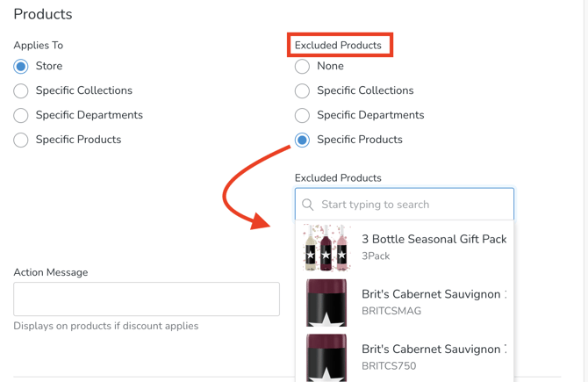
Task: Pick Brit's Cabernet Sauvignon BRITCS750 result
Action: click(434, 350)
